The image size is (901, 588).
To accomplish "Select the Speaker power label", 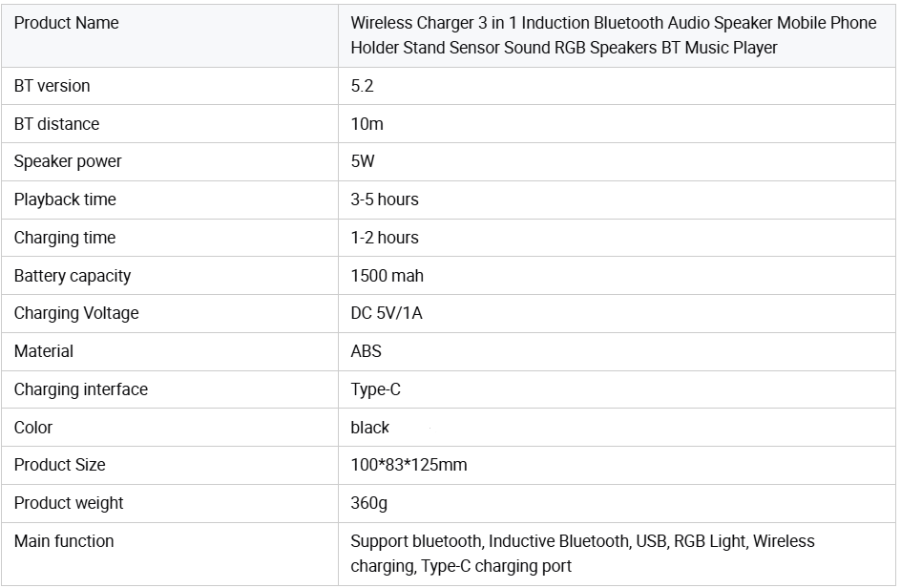I will [68, 161].
